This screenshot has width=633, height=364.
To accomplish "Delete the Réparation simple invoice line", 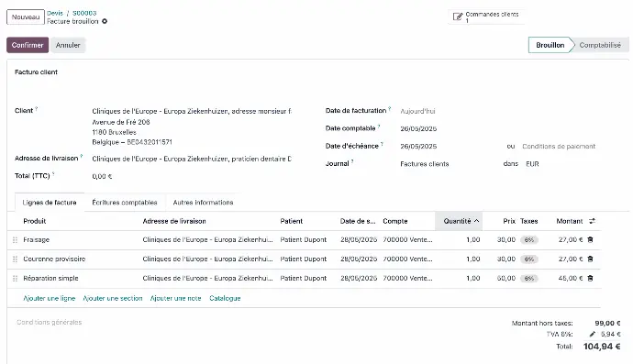I will click(x=590, y=279).
